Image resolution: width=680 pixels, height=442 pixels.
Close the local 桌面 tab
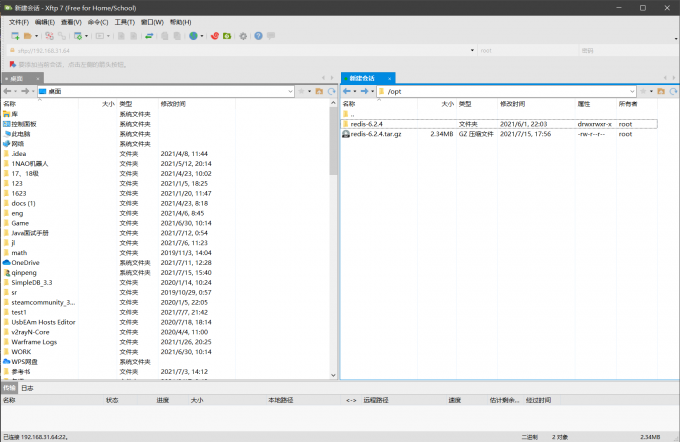click(x=38, y=79)
